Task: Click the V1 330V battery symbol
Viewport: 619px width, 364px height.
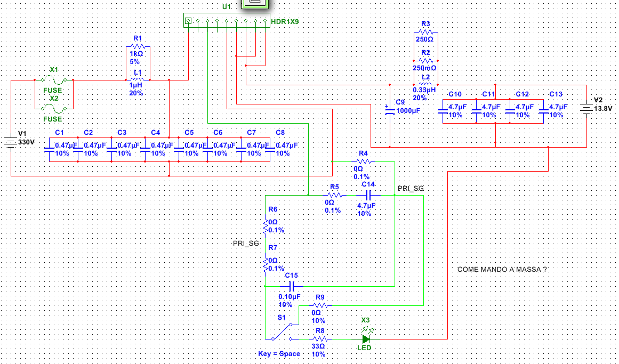Action: point(11,142)
